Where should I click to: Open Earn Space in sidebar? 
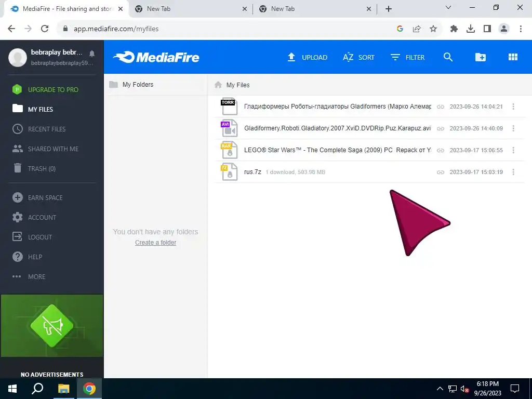tap(37, 197)
